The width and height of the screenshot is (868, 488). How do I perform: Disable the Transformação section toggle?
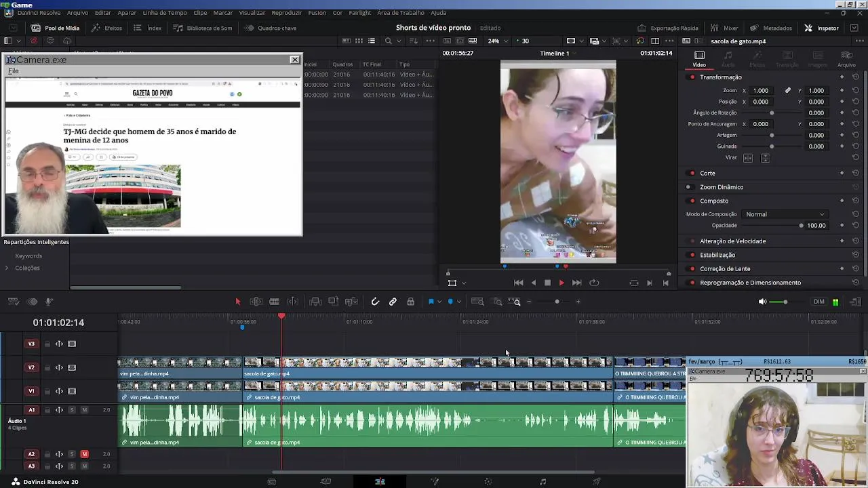[x=692, y=77]
